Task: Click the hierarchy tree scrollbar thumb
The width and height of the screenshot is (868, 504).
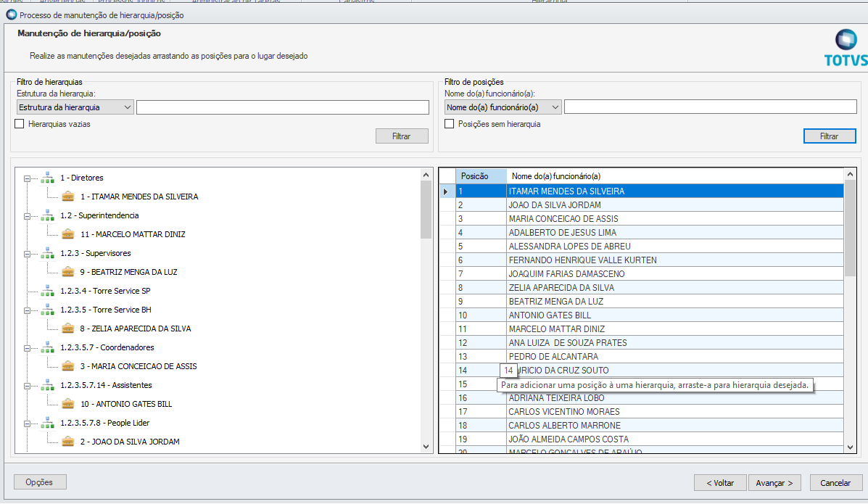Action: [426, 210]
